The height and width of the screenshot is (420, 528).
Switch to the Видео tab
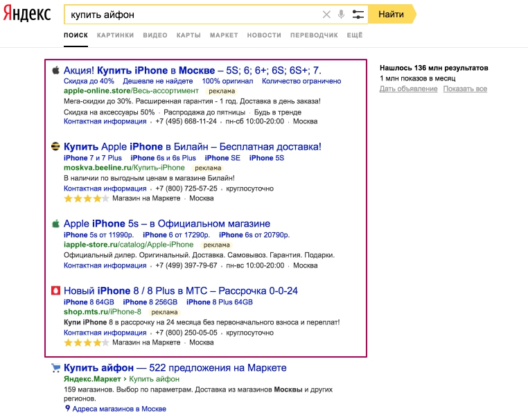point(155,35)
